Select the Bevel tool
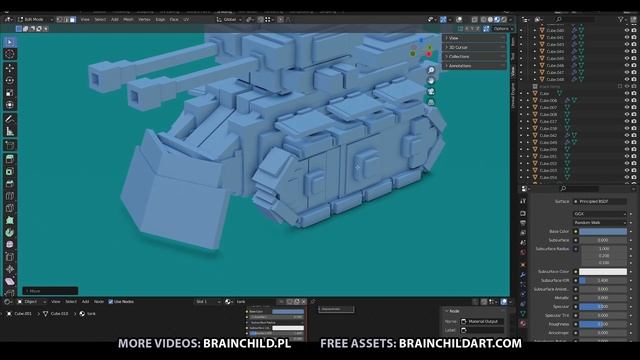 (x=10, y=184)
